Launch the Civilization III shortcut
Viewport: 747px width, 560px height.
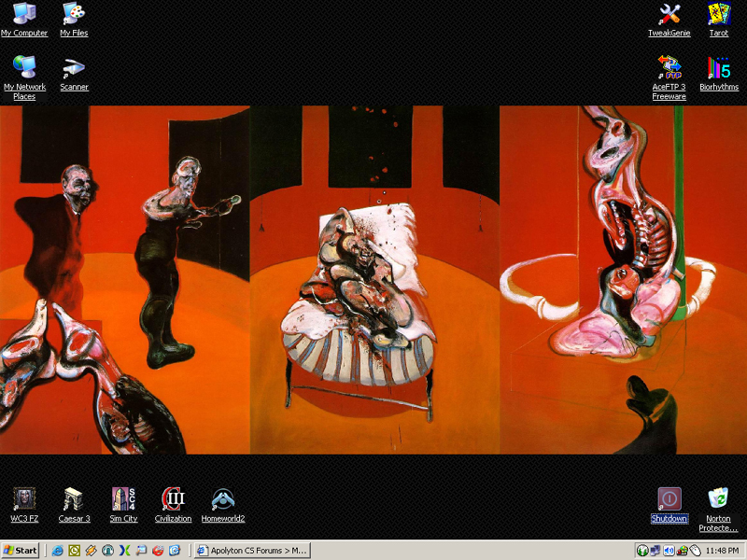173,499
